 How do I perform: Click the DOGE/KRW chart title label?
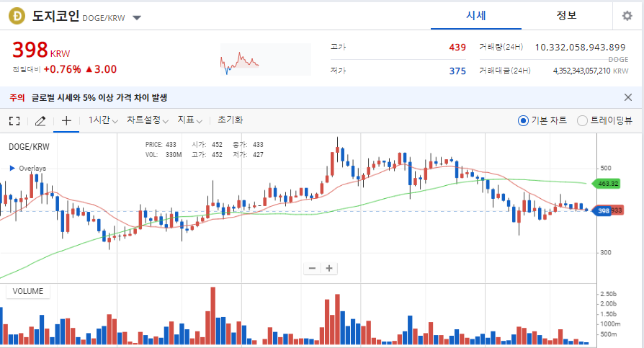pyautogui.click(x=29, y=147)
